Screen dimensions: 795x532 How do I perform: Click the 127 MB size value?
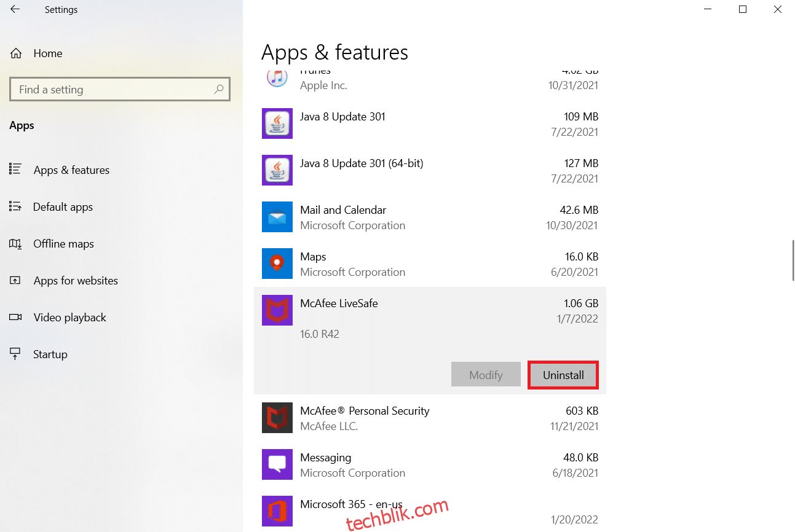point(581,163)
